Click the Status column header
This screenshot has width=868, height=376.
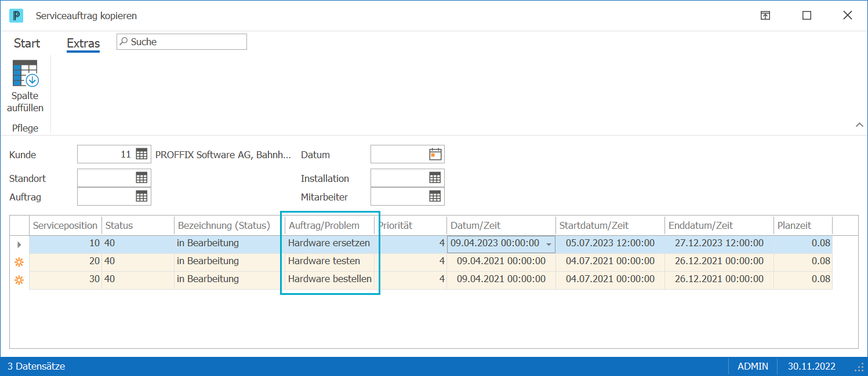pos(138,225)
